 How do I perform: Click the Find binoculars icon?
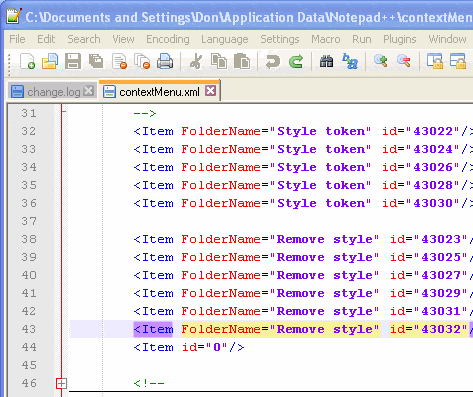(x=326, y=62)
